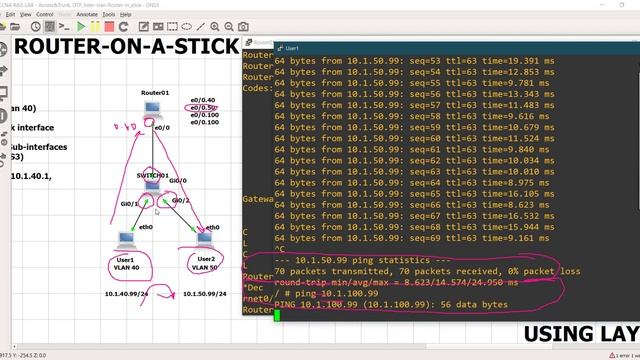Viewport: 640px width, 360px height.
Task: Open project folder icon in toolbar
Action: click(x=15, y=27)
